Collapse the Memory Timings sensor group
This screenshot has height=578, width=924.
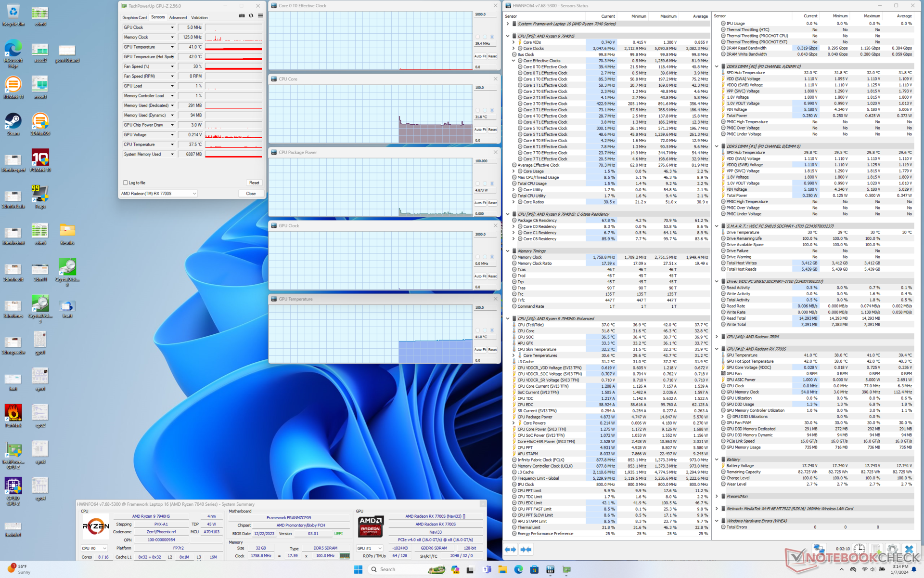508,251
